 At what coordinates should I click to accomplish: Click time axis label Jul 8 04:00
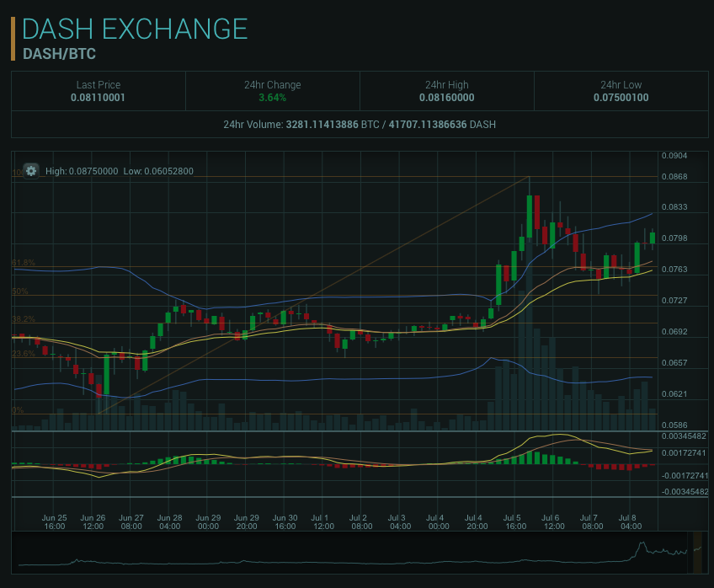click(x=631, y=522)
